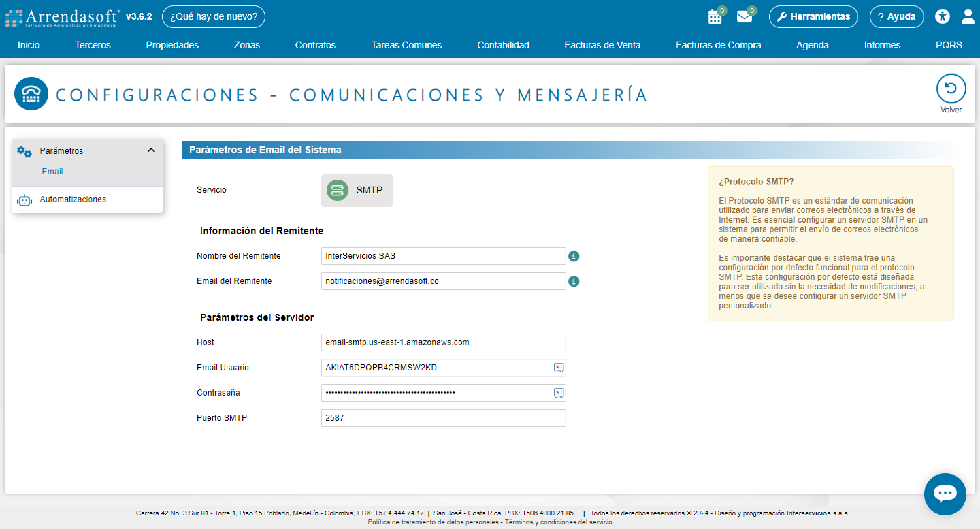
Task: Click the v3.6.2 version label
Action: click(x=139, y=17)
